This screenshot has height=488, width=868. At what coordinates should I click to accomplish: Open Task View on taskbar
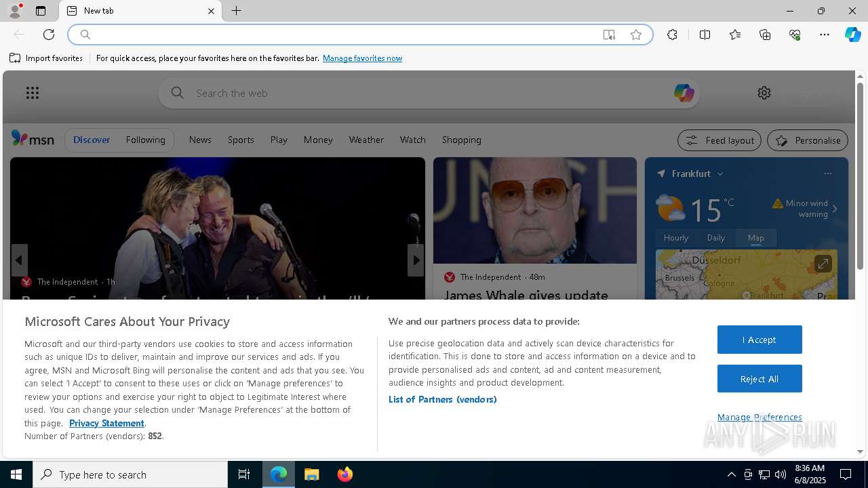point(244,474)
